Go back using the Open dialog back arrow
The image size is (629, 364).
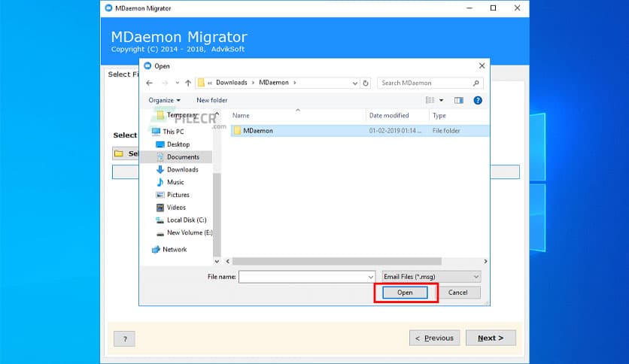point(149,83)
